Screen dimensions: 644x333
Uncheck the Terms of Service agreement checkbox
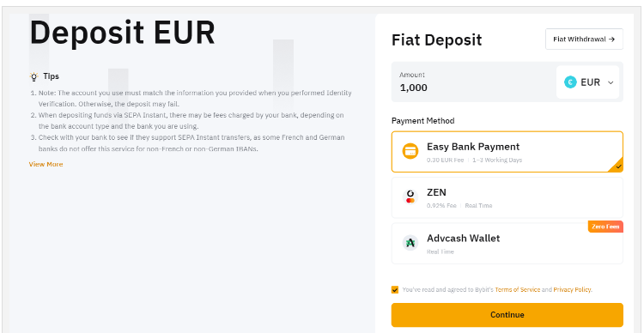pos(395,290)
